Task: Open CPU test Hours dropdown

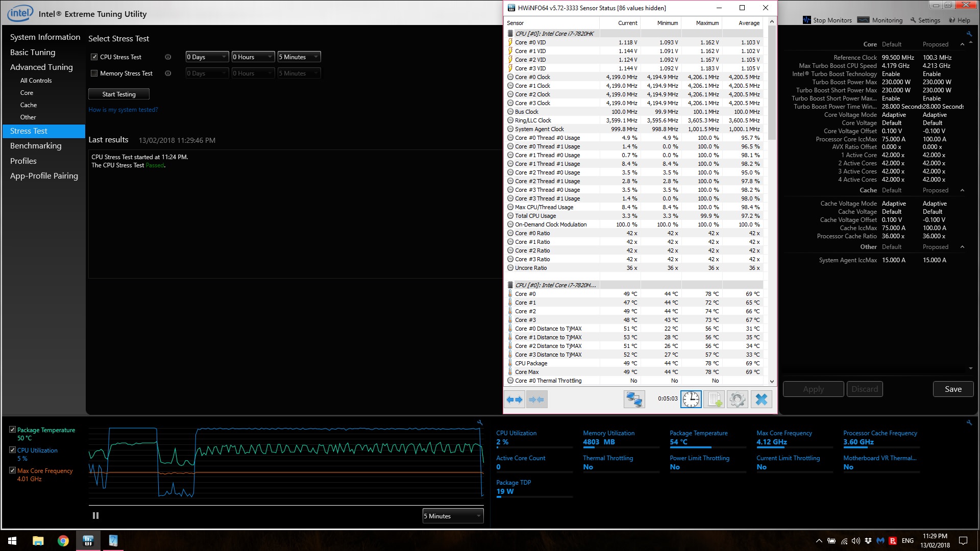Action: [x=253, y=57]
